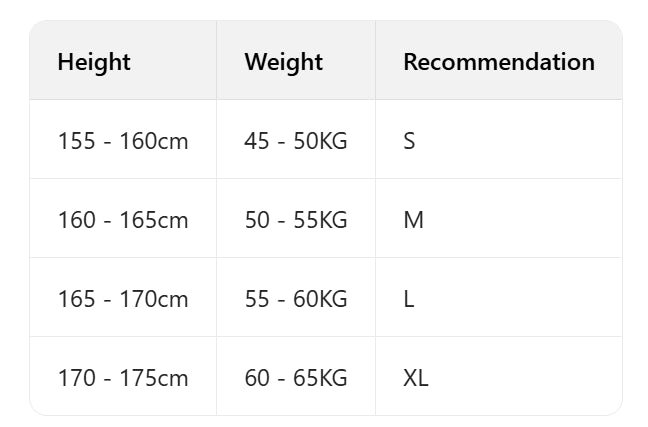648x427 pixels.
Task: Select the 155 - 160cm height cell
Action: point(123,141)
